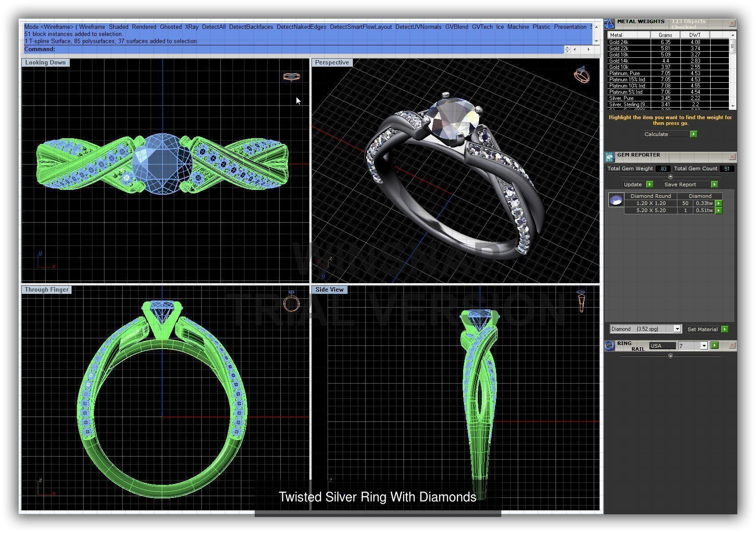Open the Side View viewport title menu
The image size is (756, 533).
tap(329, 290)
